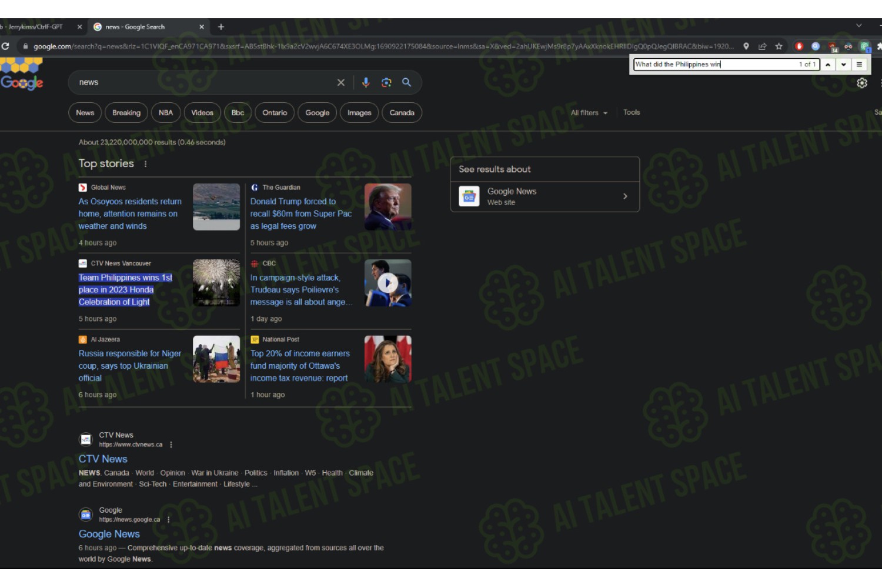Click the Top stories heading
The image size is (882, 588).
(x=106, y=164)
